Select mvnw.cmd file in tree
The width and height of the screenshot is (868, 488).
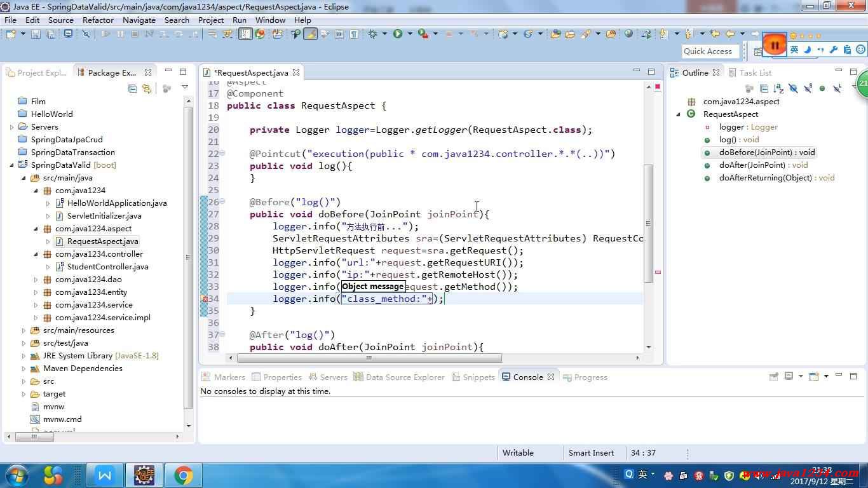coord(62,419)
